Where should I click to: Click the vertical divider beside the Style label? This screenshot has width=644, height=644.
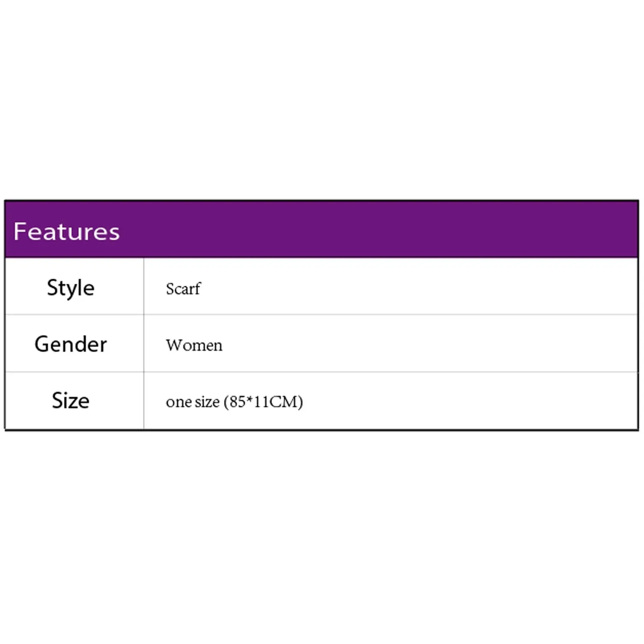point(144,287)
